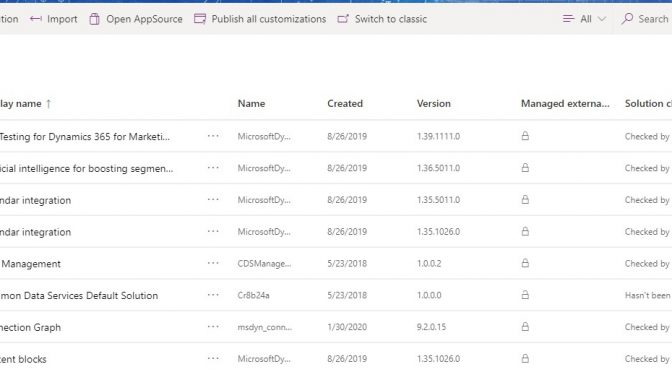672x372 pixels.
Task: Click the Display name sort arrow
Action: (48, 104)
